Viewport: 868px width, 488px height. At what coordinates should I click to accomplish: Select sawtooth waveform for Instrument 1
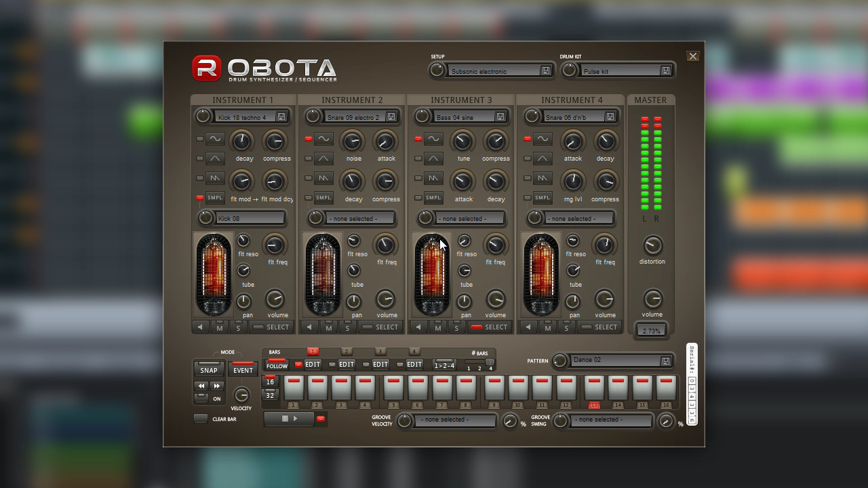215,178
